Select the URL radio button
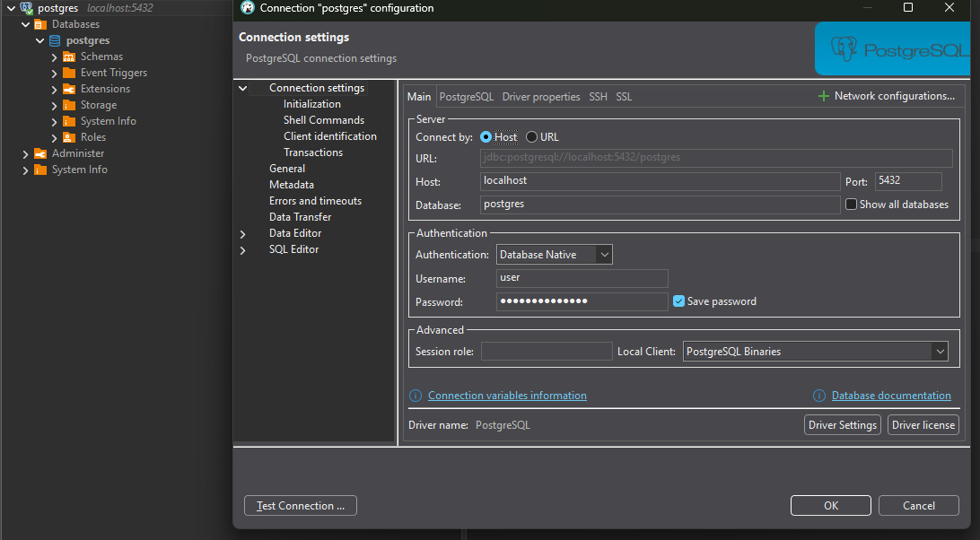The height and width of the screenshot is (540, 980). point(532,137)
